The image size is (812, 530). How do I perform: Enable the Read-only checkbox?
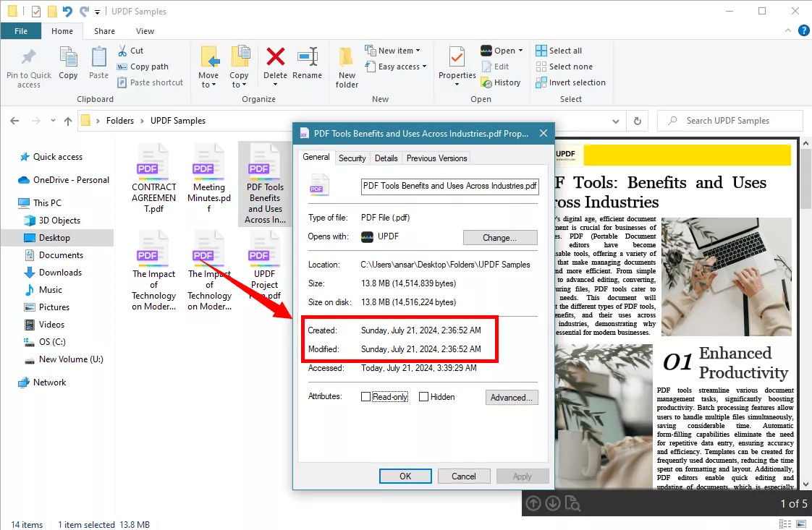point(366,396)
